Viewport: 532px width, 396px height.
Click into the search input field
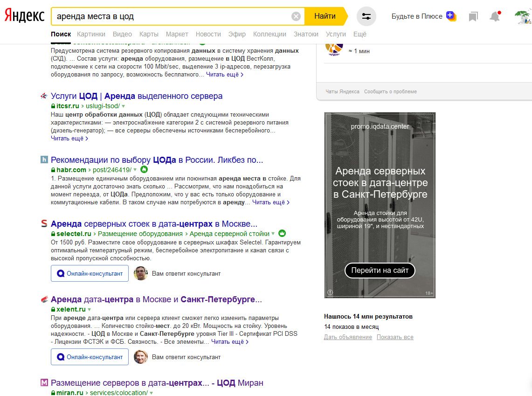171,16
